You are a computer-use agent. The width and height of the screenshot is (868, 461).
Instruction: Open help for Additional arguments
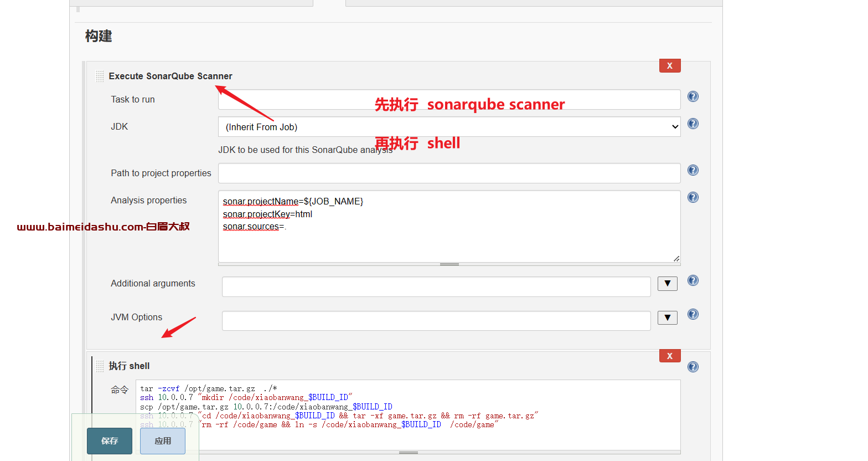pyautogui.click(x=693, y=280)
